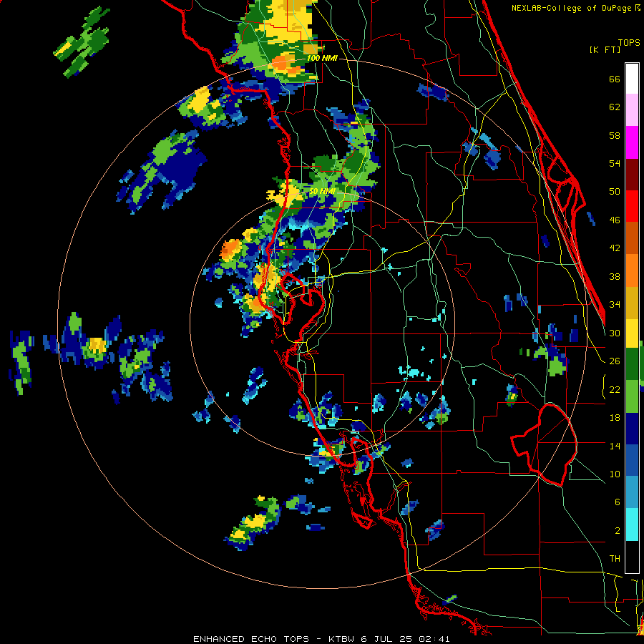This screenshot has width=644, height=644.
Task: Click the NEXLAB-College of DuPage watermark text
Action: [x=575, y=8]
